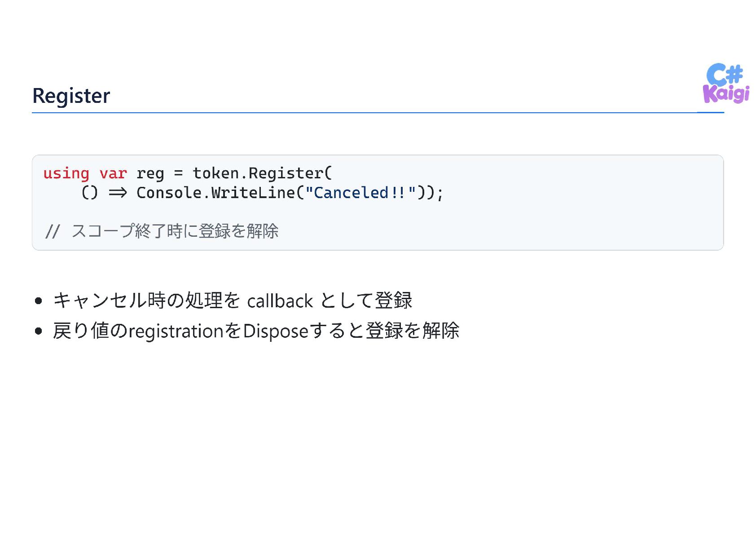
Task: Click the word "callback" in first bullet
Action: coord(280,301)
